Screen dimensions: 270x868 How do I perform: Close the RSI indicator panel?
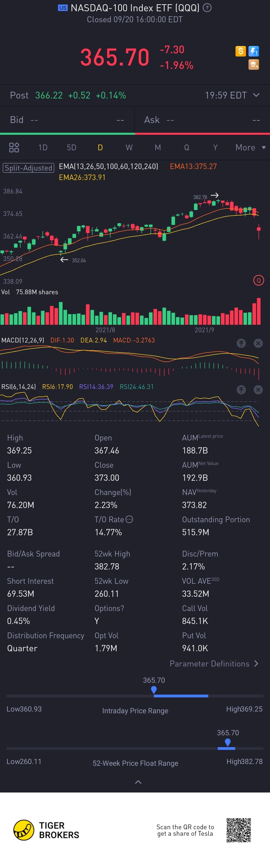[x=258, y=390]
